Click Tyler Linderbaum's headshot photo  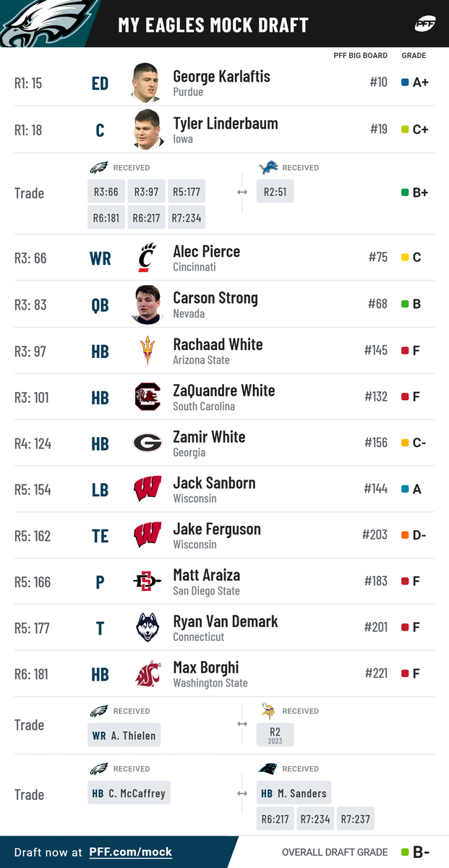146,129
